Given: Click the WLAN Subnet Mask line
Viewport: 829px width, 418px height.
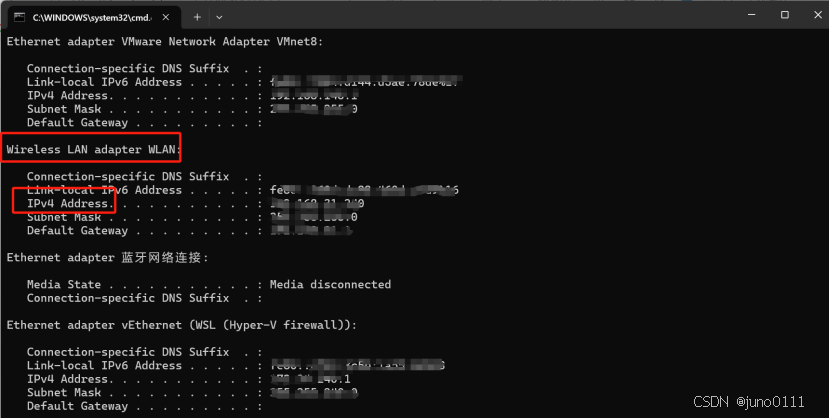Looking at the screenshot, I should click(x=192, y=217).
